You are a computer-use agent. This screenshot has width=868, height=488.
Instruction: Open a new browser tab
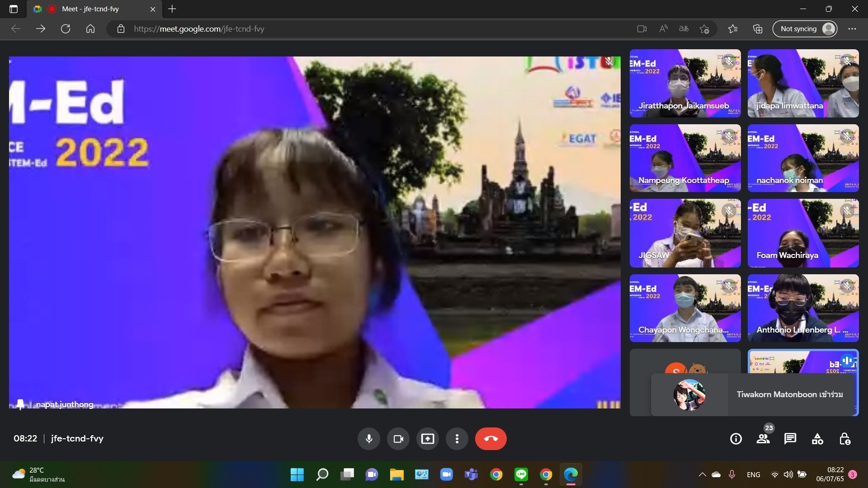[172, 9]
